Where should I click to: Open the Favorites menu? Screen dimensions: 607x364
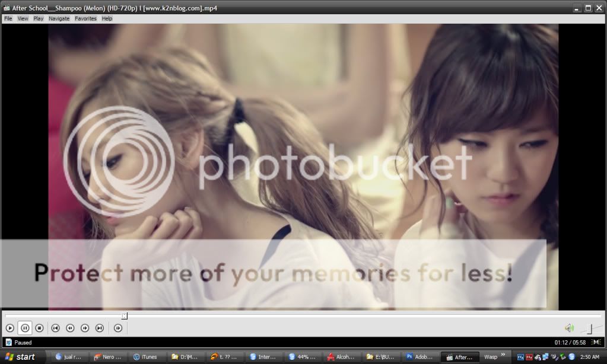tap(85, 18)
